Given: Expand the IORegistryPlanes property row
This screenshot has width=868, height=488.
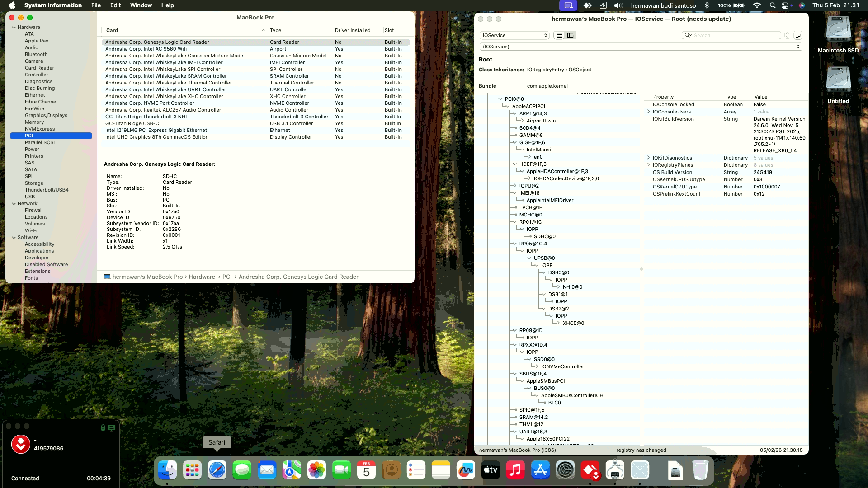Looking at the screenshot, I should [x=648, y=165].
